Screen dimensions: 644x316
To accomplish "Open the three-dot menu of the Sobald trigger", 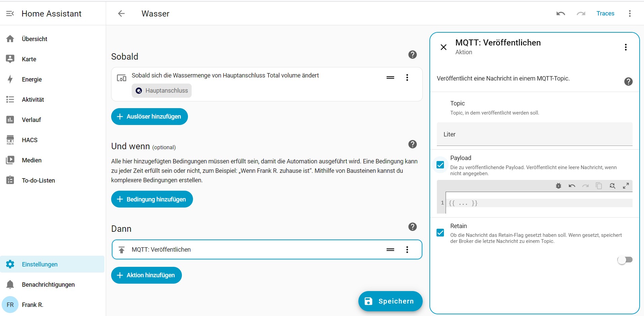I will pos(407,77).
